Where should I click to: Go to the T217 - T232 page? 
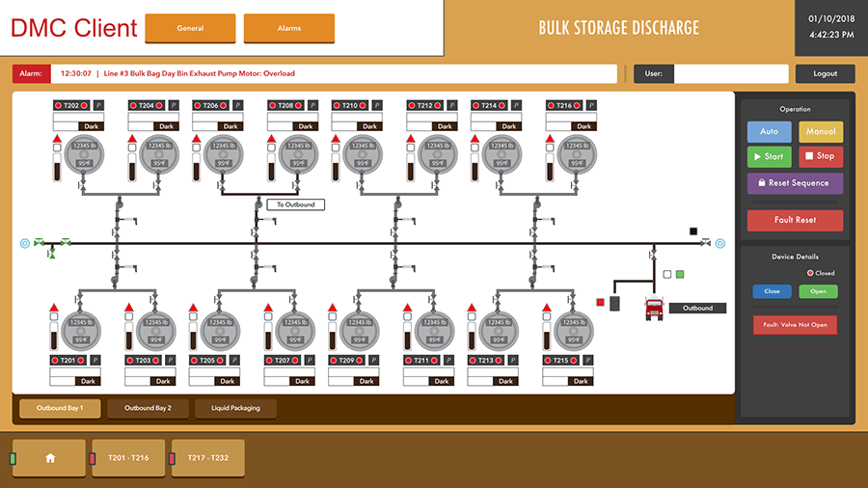(208, 457)
